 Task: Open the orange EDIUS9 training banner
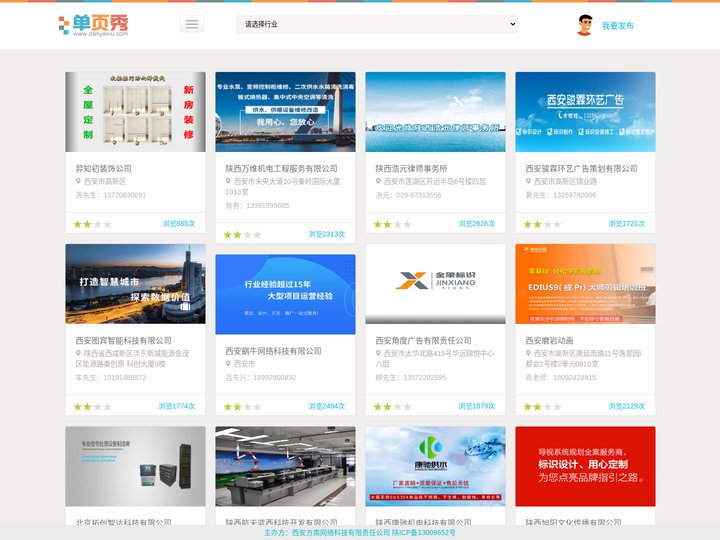[585, 284]
